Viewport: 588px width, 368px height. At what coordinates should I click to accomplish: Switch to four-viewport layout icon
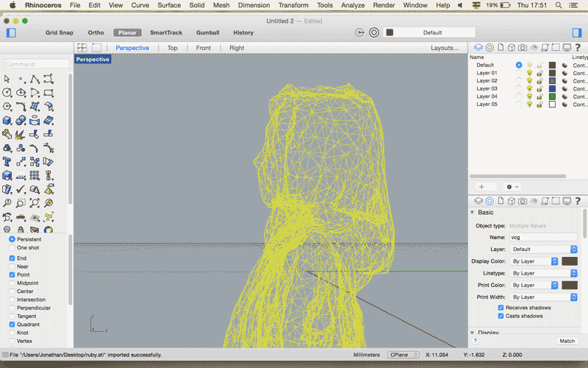82,48
